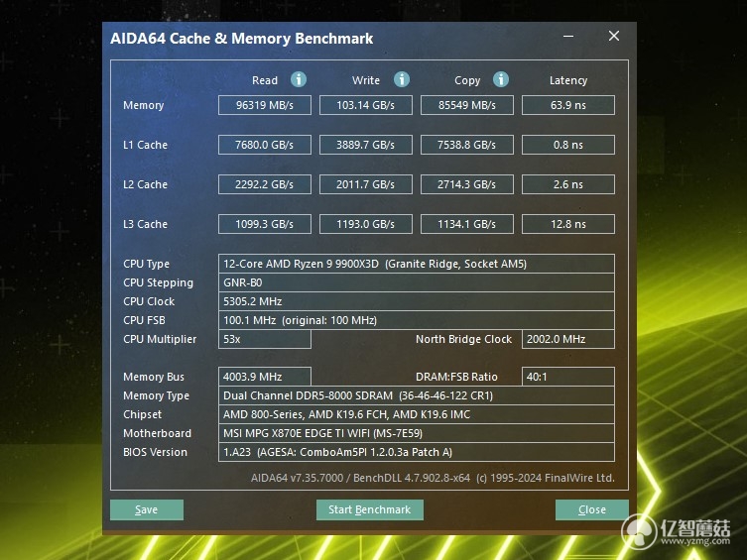Select L3 Cache Write 1193.0 GB/s
This screenshot has width=747, height=560.
pyautogui.click(x=366, y=224)
